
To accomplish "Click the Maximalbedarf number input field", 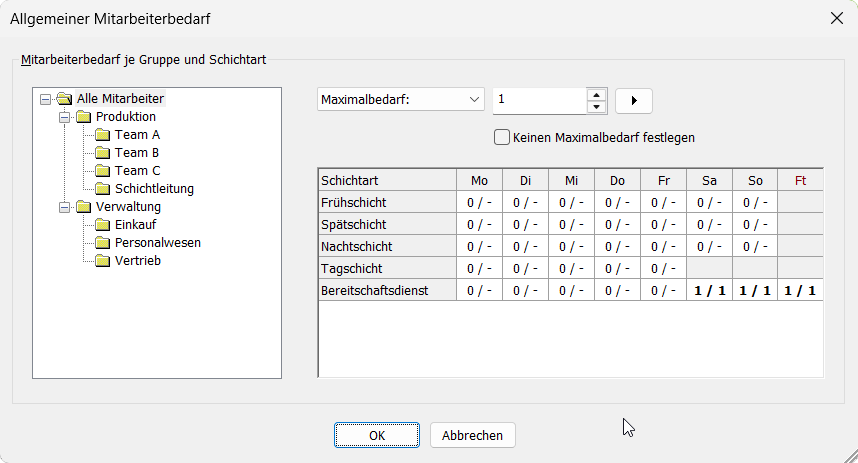I will pyautogui.click(x=540, y=101).
